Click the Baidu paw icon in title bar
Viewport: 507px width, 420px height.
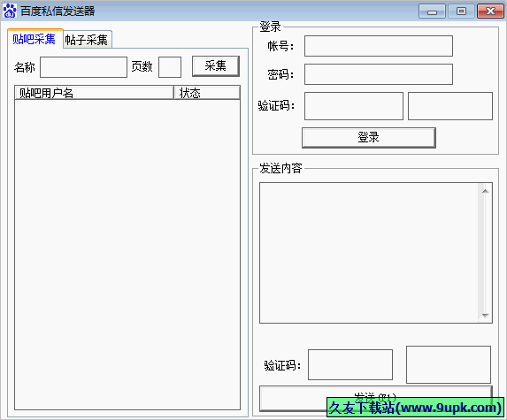coord(10,11)
